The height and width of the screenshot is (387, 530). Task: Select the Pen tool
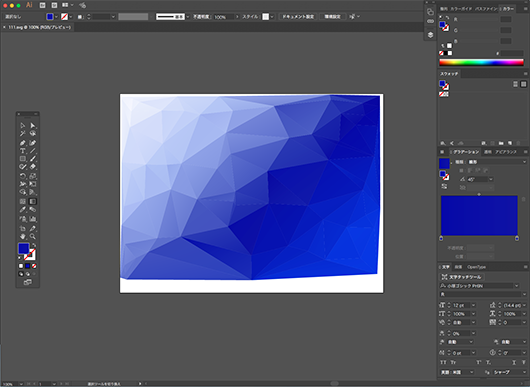(x=23, y=143)
